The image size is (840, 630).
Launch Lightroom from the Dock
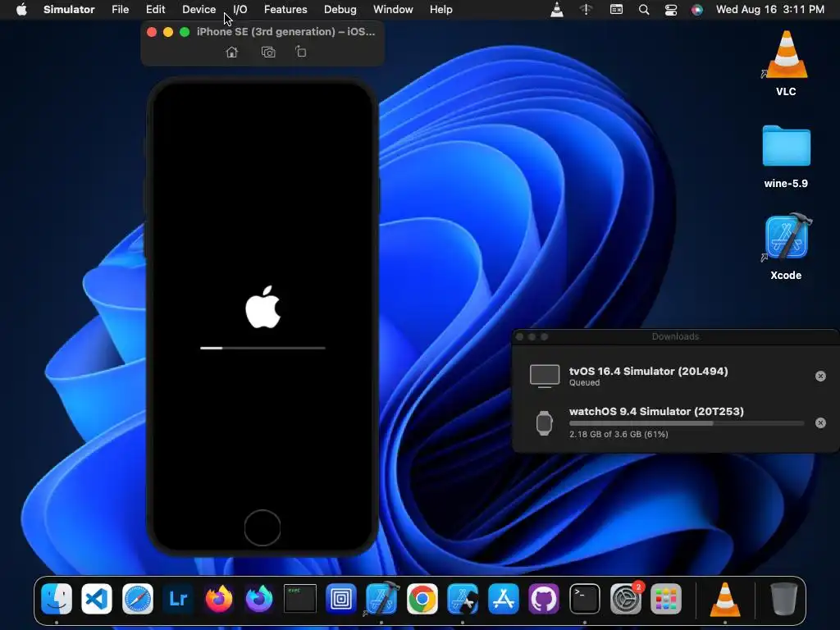pos(178,598)
